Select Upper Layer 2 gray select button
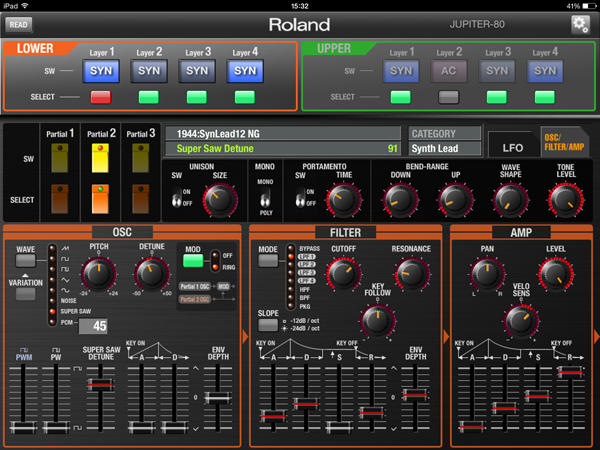The image size is (600, 450). (448, 97)
